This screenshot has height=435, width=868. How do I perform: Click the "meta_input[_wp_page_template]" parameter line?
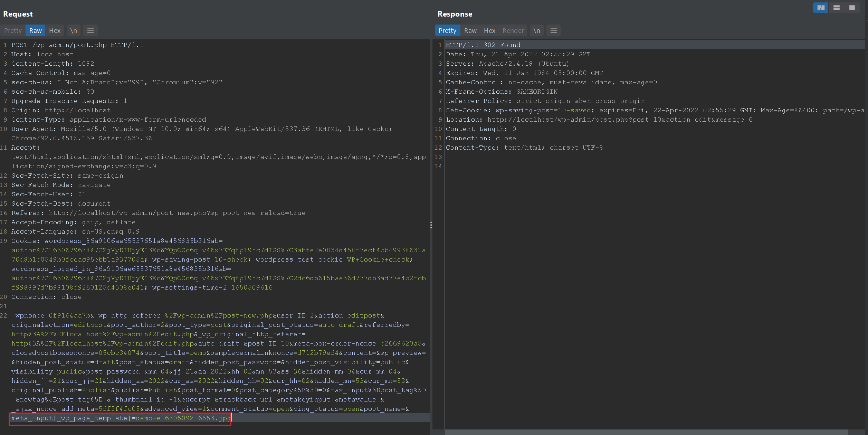(x=121, y=418)
